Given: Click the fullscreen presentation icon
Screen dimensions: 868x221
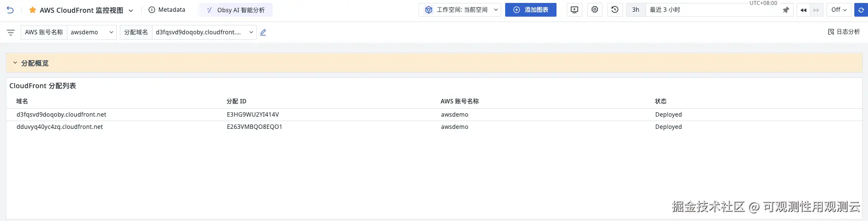Looking at the screenshot, I should click(x=575, y=10).
